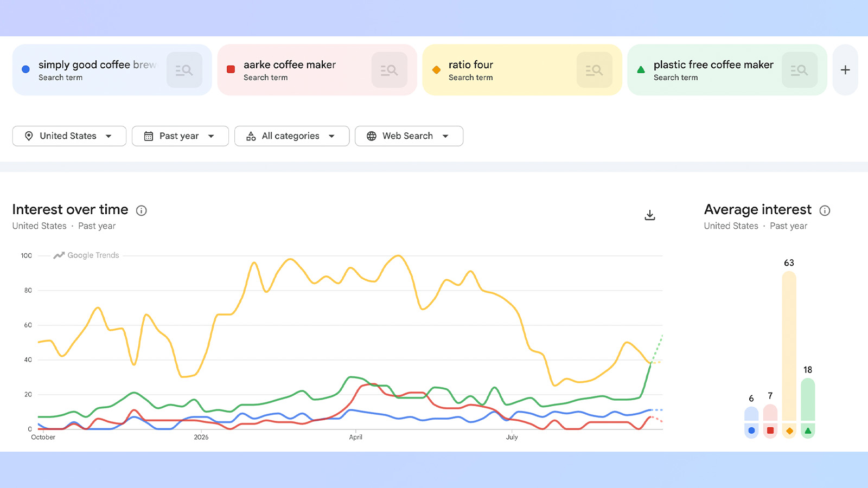
Task: Click the April label on the time axis
Action: click(356, 437)
